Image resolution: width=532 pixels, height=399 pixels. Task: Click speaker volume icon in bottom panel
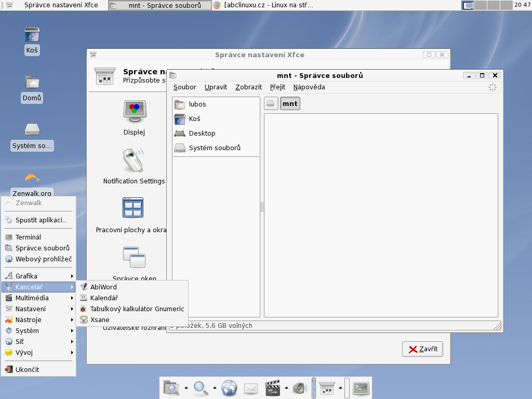point(300,388)
